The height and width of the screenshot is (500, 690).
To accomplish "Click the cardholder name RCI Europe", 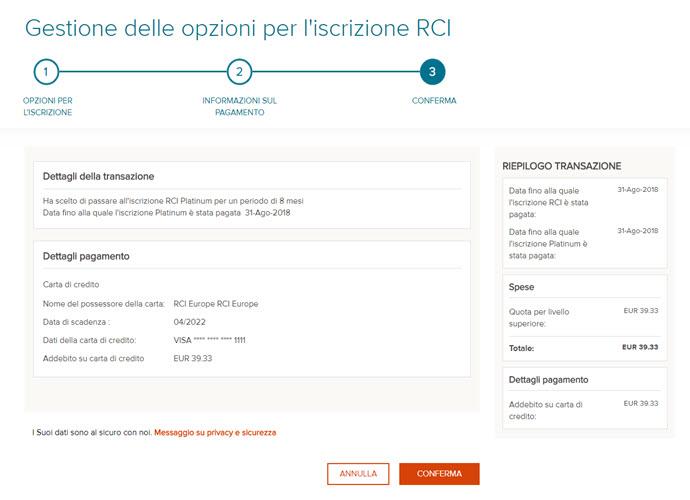I will pos(216,304).
